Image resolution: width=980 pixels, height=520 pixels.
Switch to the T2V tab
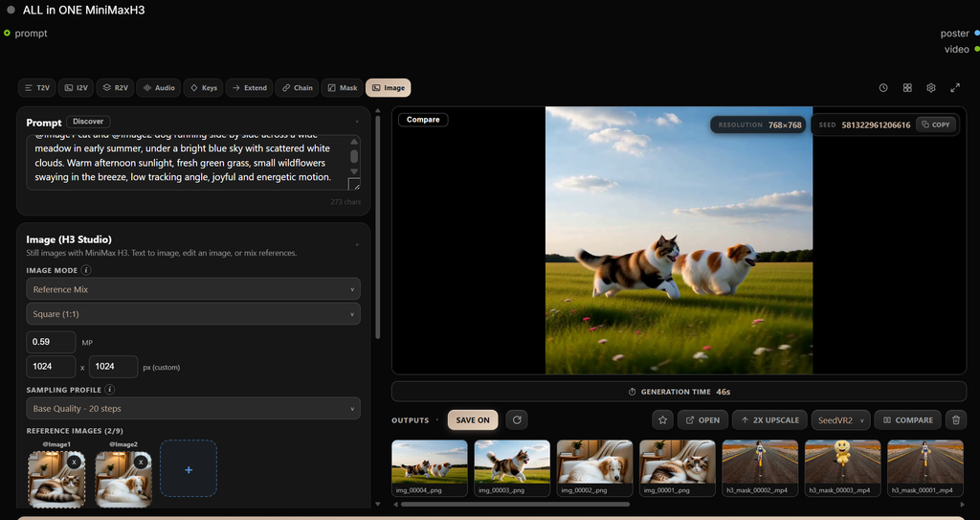pos(37,87)
